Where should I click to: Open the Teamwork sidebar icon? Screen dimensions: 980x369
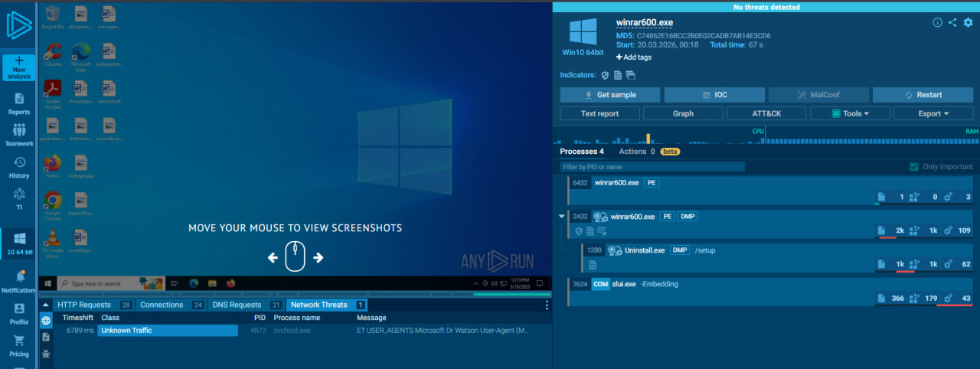[19, 135]
